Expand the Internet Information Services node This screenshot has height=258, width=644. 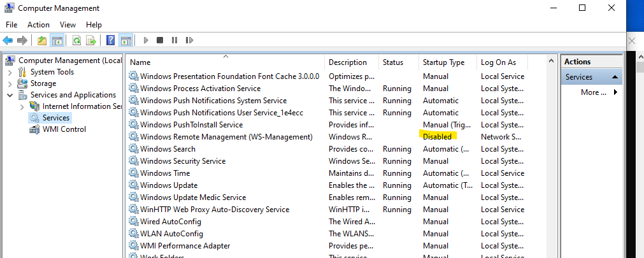[x=22, y=107]
